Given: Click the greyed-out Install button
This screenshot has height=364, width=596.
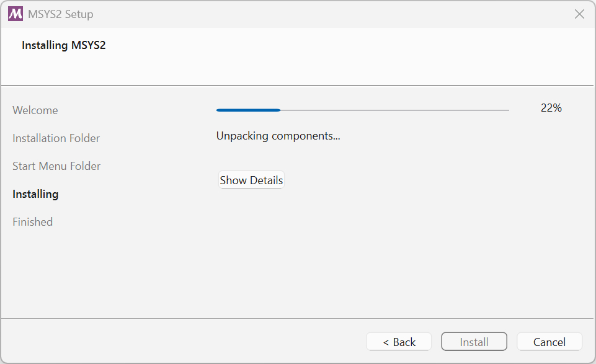Looking at the screenshot, I should 474,342.
